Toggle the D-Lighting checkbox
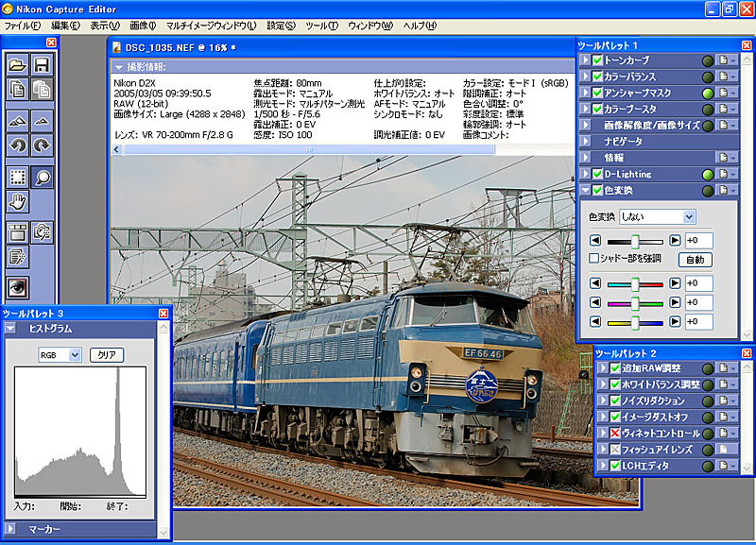The height and width of the screenshot is (545, 756). click(x=598, y=174)
